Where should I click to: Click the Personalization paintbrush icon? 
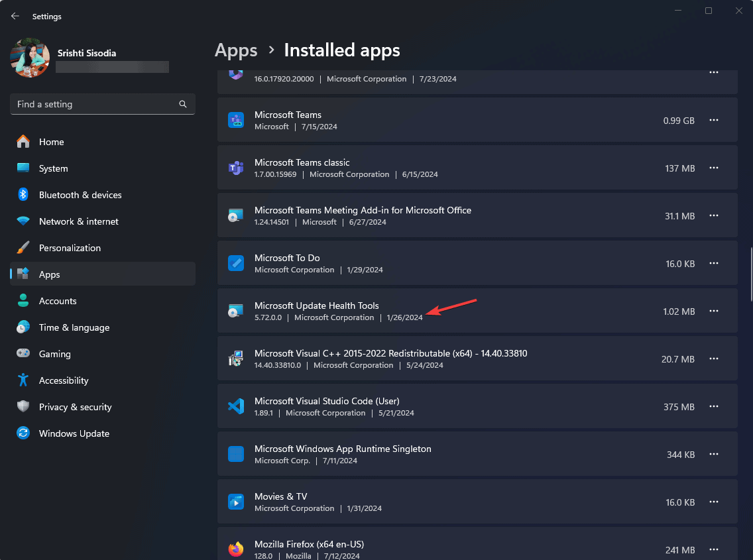[23, 247]
